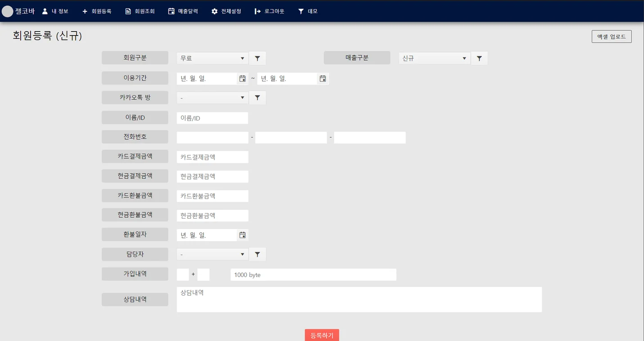
Task: Click the 환불일자 label
Action: [x=135, y=234]
